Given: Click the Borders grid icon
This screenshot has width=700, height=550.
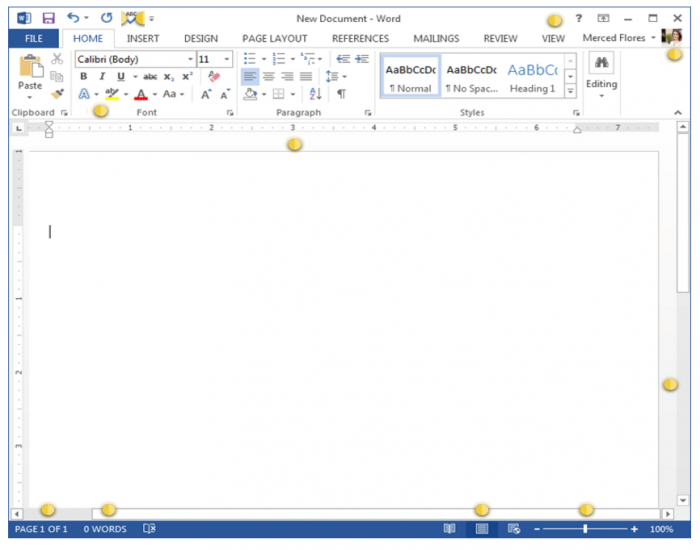Looking at the screenshot, I should [279, 94].
